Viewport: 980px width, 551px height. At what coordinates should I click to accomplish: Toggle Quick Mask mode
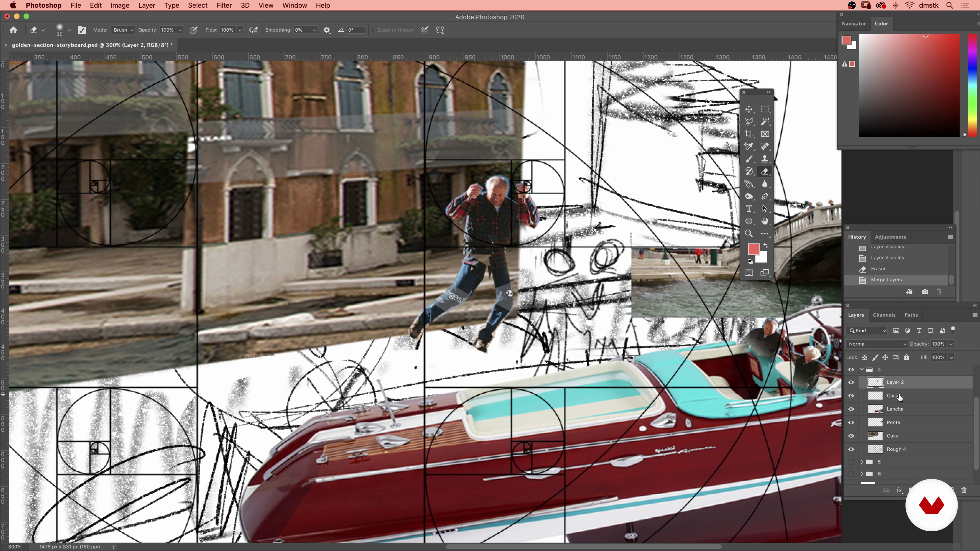point(749,273)
